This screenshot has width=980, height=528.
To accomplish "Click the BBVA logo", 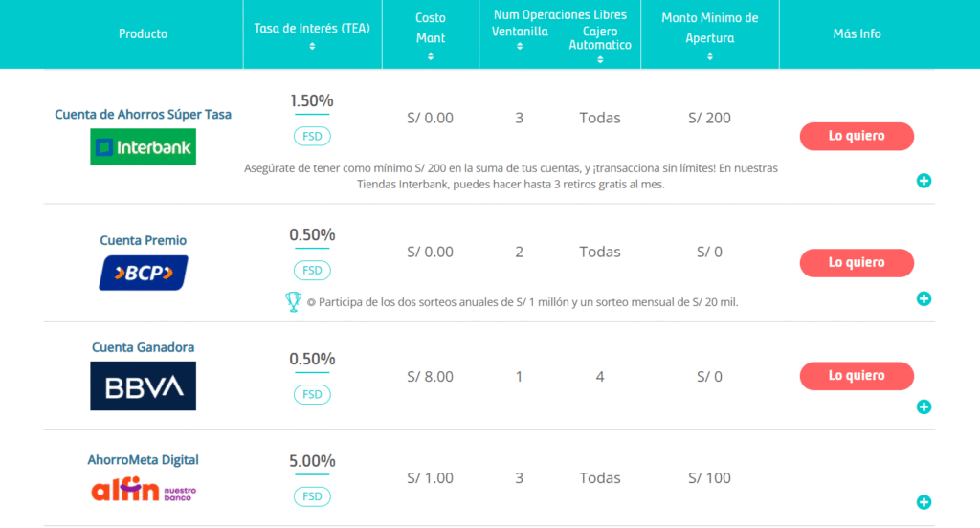I will [144, 385].
